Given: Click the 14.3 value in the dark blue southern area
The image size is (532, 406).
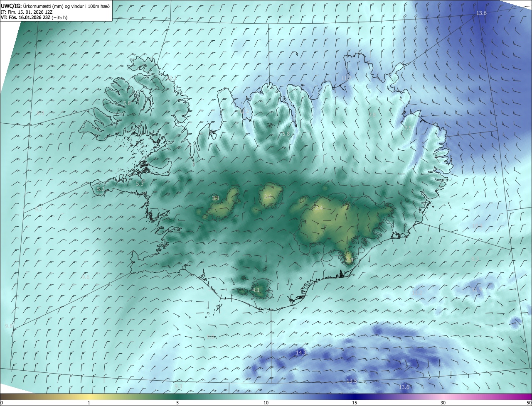Looking at the screenshot, I should tap(301, 352).
